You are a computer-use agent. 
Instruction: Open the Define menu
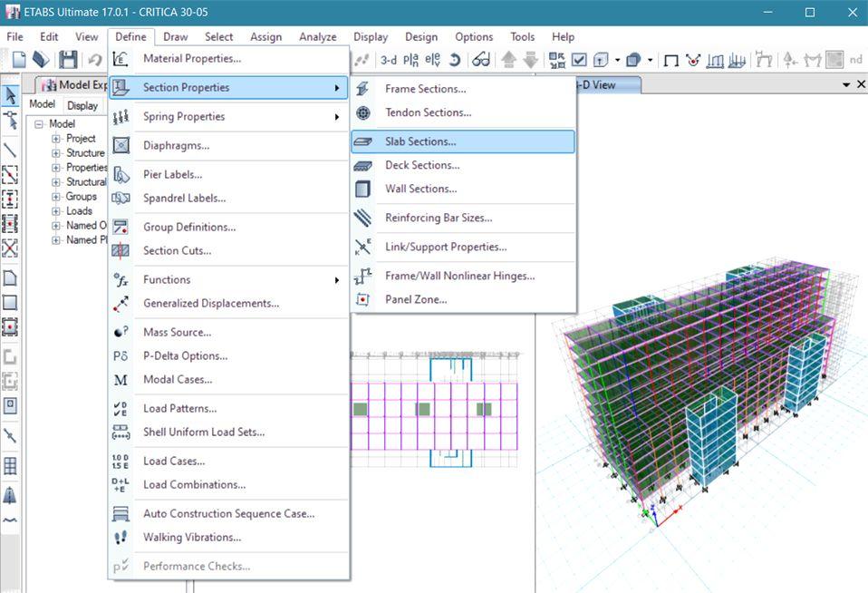point(130,37)
